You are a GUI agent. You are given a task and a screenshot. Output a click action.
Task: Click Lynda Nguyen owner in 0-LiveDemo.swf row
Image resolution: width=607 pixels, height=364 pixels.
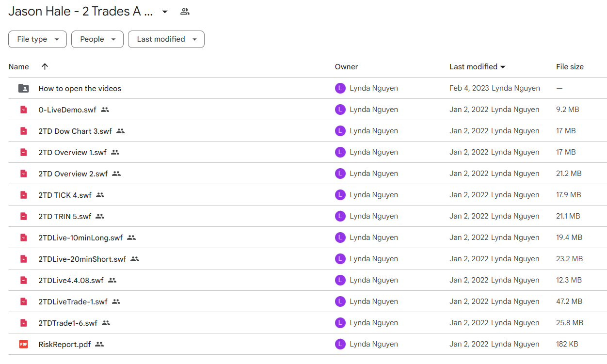[374, 110]
